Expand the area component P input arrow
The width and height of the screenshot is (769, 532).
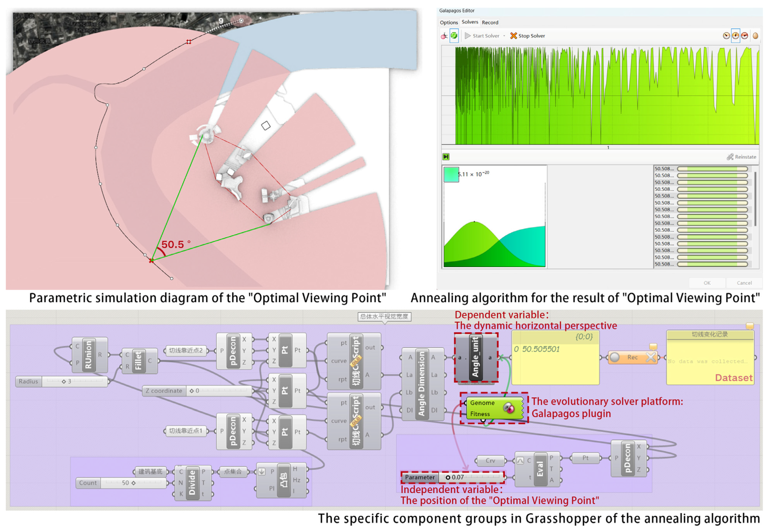coord(262,472)
